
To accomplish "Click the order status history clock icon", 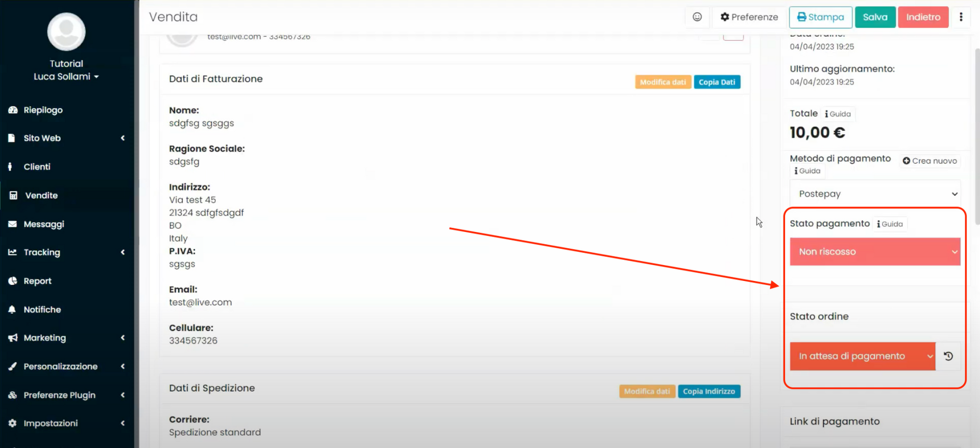I will point(948,356).
